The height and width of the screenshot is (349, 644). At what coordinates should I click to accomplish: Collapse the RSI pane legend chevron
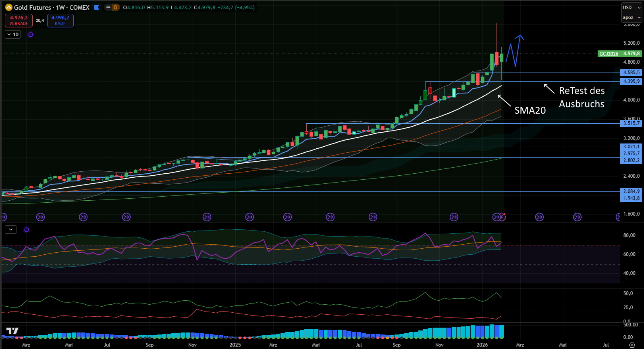pyautogui.click(x=10, y=229)
